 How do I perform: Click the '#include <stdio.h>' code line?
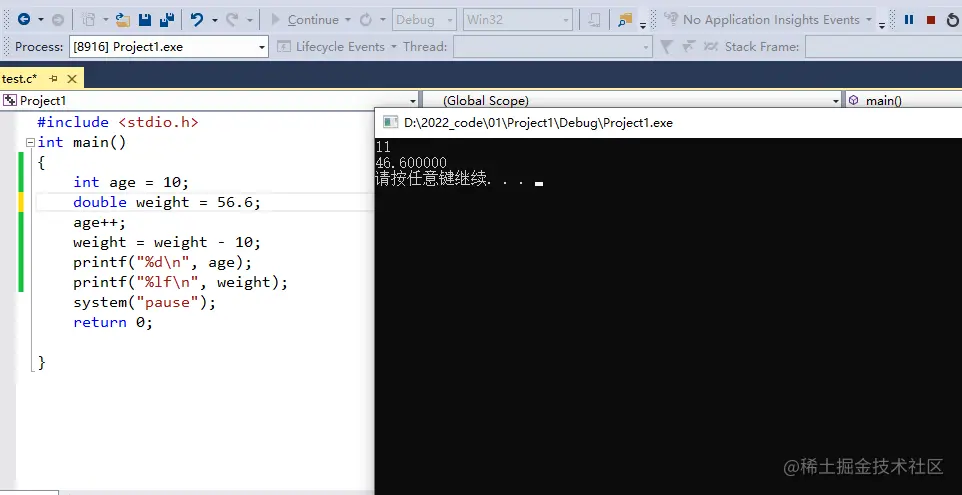point(117,122)
